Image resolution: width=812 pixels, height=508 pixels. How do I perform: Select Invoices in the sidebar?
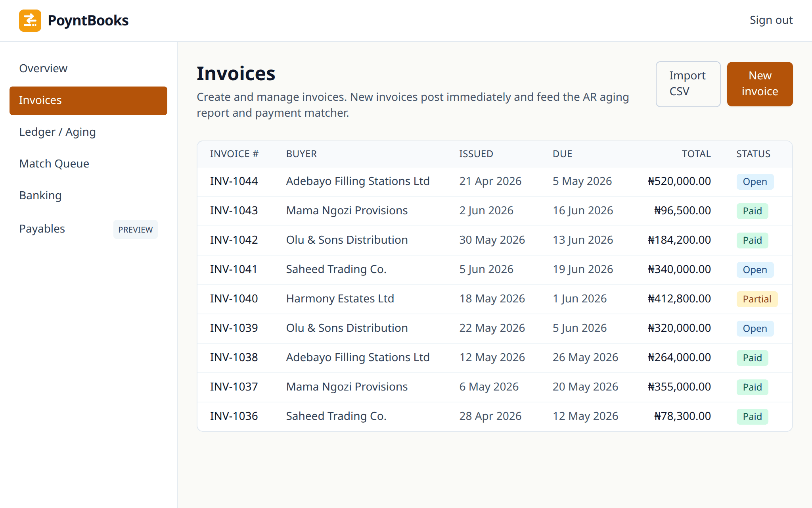88,100
